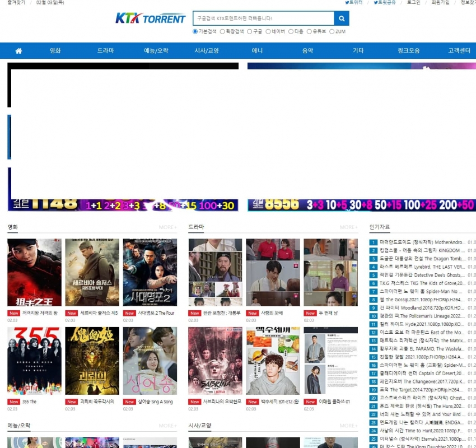Open popular item 11 킬러 하이드 Hyde
The image size is (476, 448).
click(x=422, y=324)
